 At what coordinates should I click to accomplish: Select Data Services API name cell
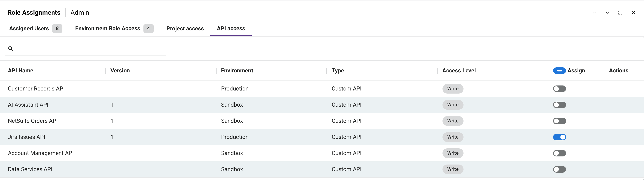(x=30, y=169)
